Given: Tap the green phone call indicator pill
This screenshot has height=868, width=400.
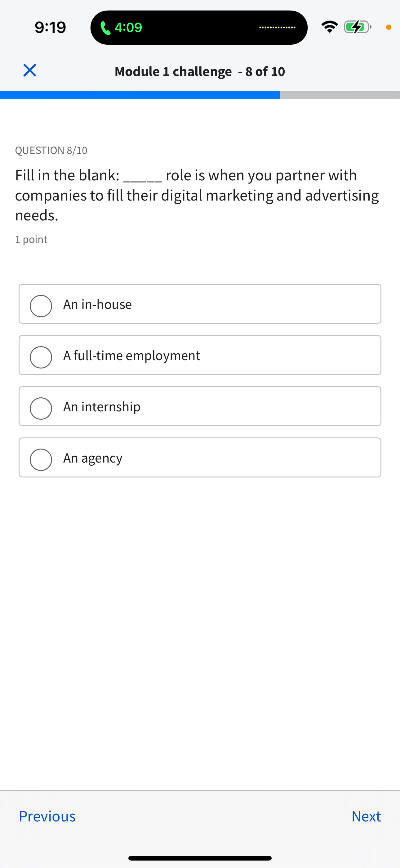Looking at the screenshot, I should coord(199,27).
